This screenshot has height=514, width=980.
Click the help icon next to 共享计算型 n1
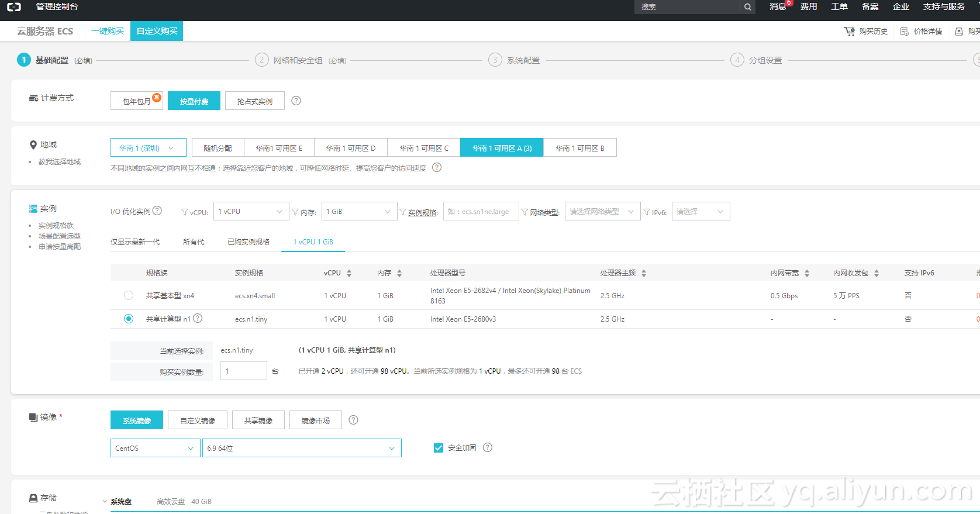[198, 318]
